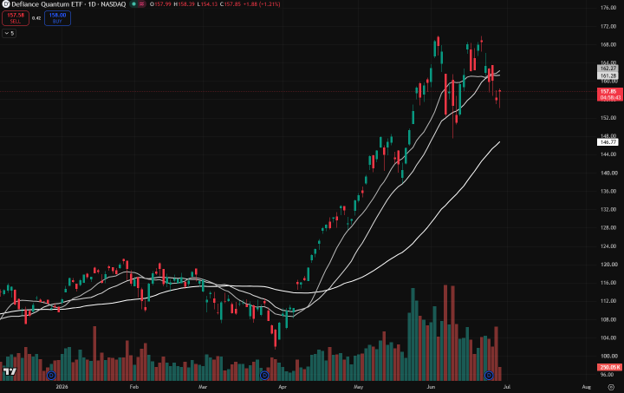The height and width of the screenshot is (393, 624).
Task: Open the dividend marker just before Jul
Action: point(489,375)
